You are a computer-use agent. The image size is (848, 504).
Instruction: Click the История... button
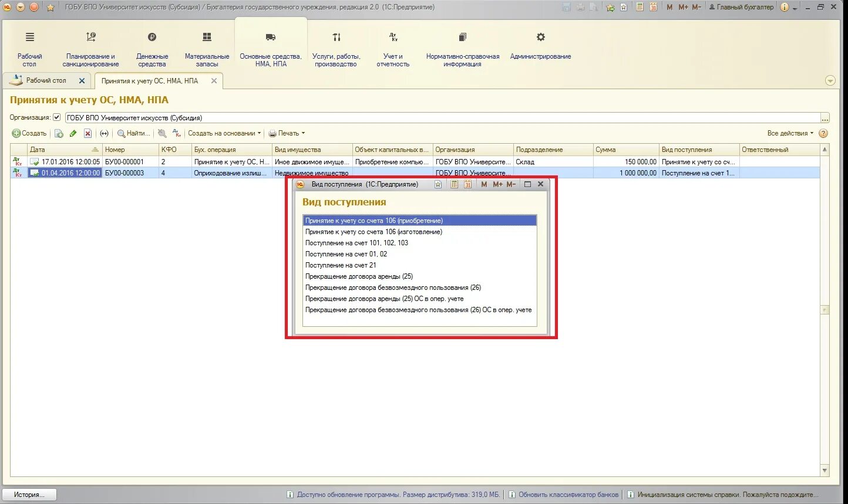coord(29,495)
